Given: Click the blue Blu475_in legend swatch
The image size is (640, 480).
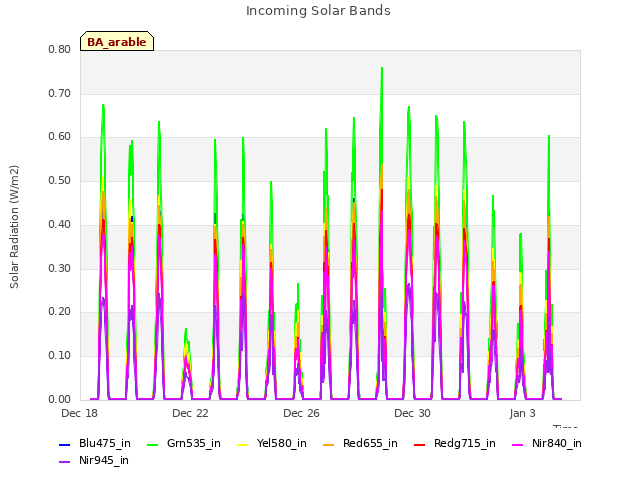Looking at the screenshot, I should [64, 445].
